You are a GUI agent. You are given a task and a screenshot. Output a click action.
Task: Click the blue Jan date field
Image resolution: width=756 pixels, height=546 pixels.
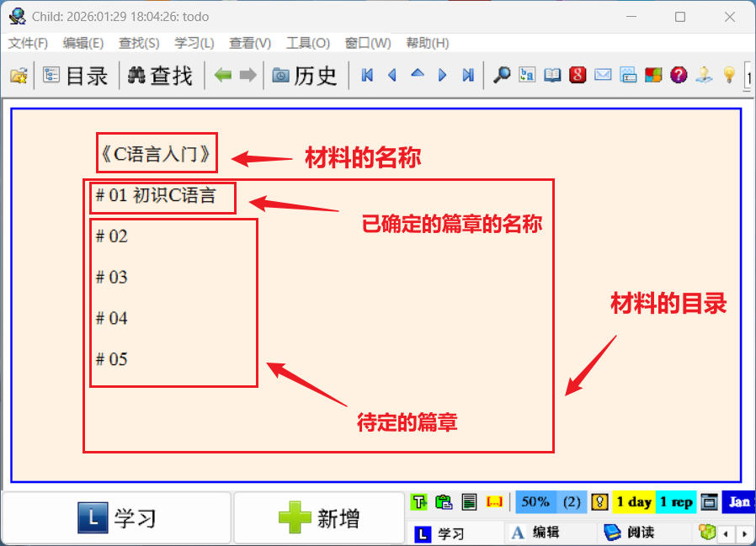pyautogui.click(x=738, y=502)
